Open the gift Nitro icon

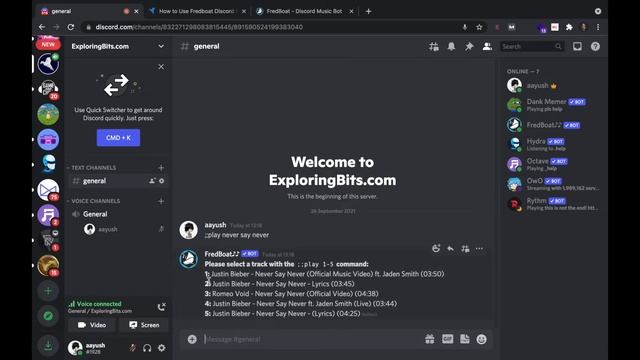pos(429,339)
